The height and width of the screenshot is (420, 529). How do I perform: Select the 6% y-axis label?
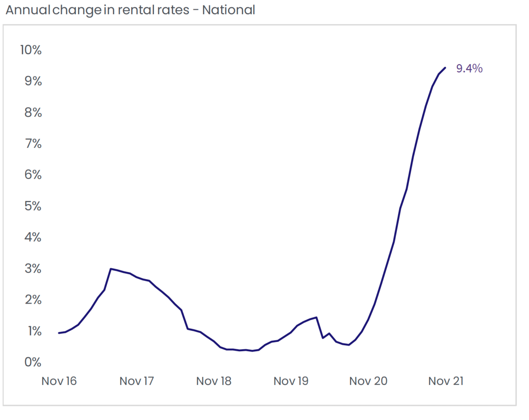coord(32,175)
